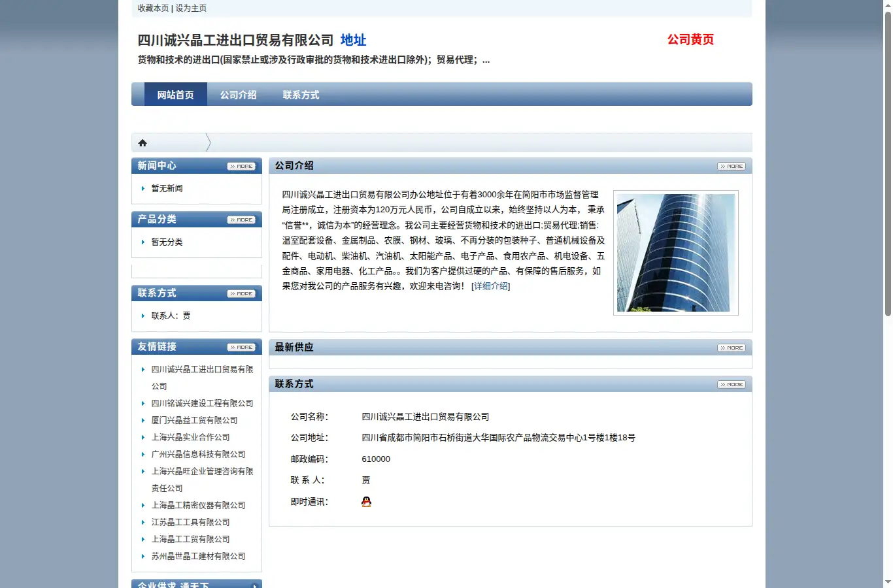Screen dimensions: 893x588
Task: Click the home icon in breadcrumb bar
Action: point(143,143)
